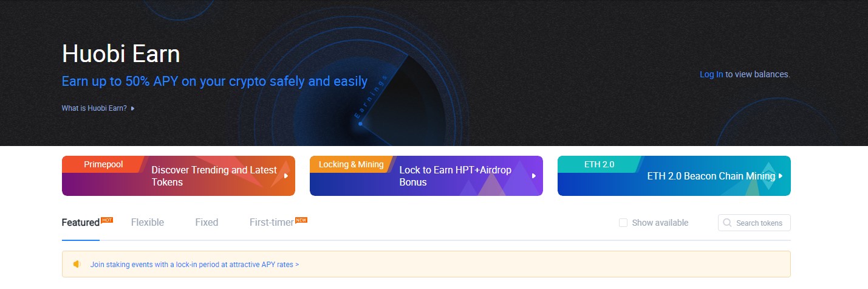Open the First-timer tab

pyautogui.click(x=272, y=223)
